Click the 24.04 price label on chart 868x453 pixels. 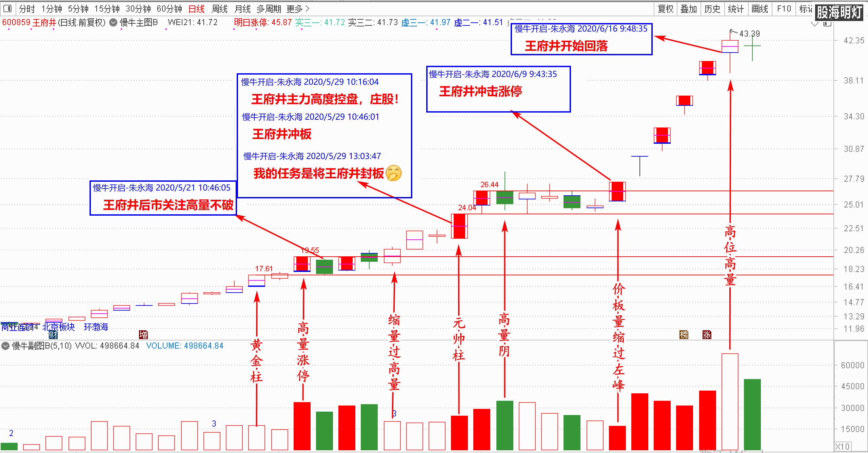click(467, 208)
